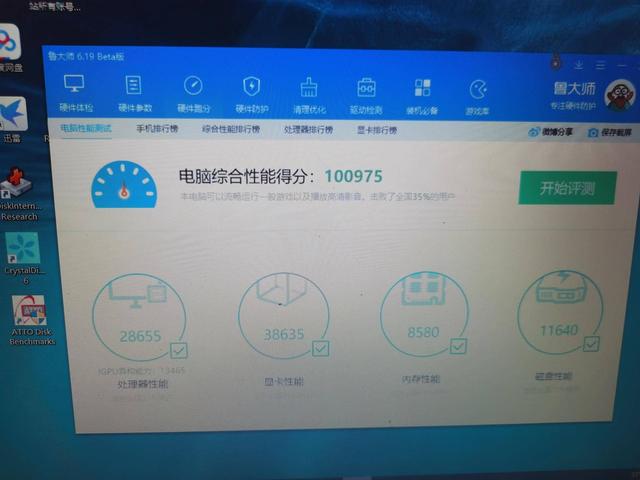The image size is (640, 480).
Task: Select the 电脑性能测试 tab
Action: point(86,129)
